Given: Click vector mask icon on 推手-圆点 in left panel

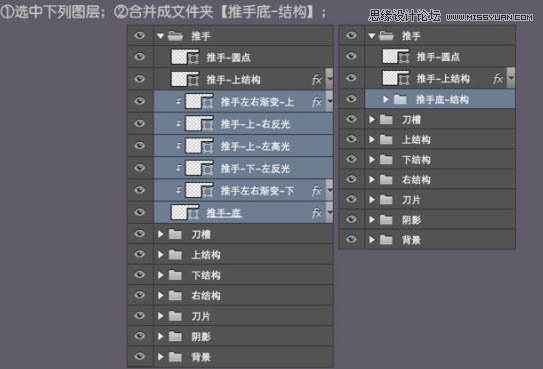Looking at the screenshot, I should coord(194,58).
